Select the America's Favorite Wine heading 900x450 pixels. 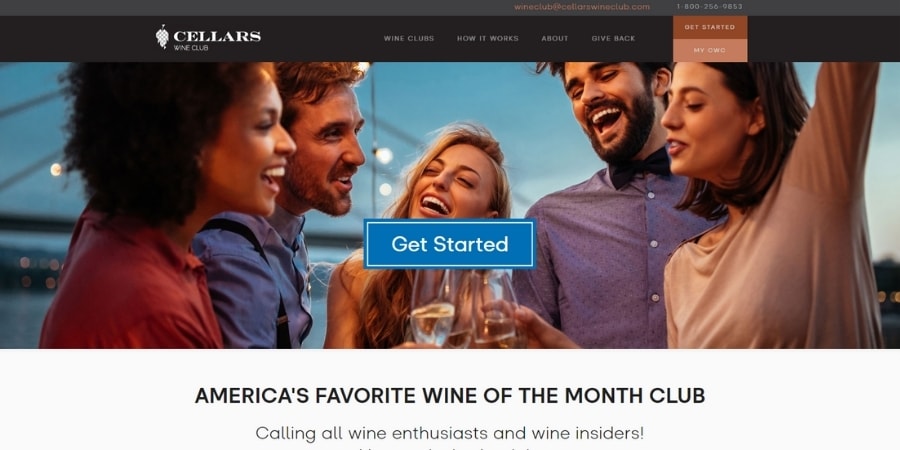450,396
